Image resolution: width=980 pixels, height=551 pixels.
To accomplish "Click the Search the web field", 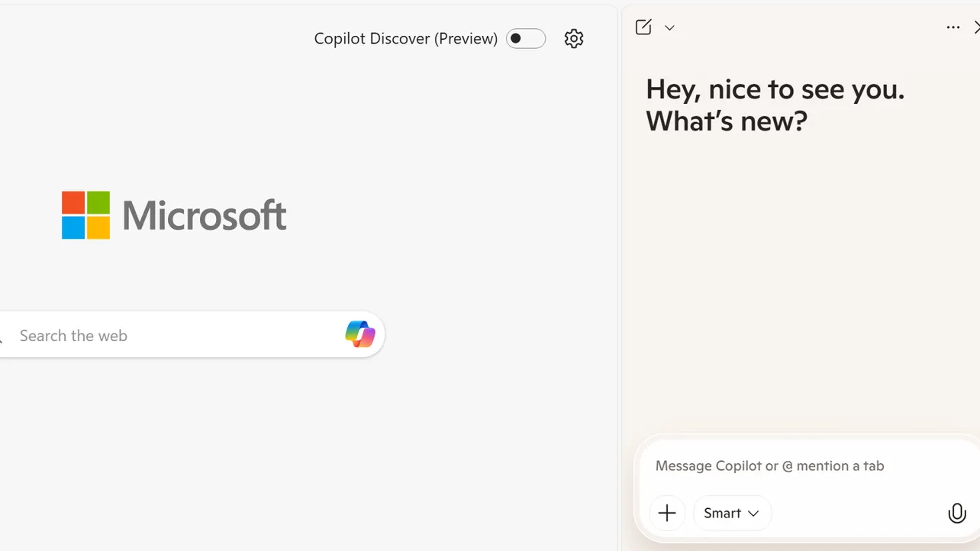I will [153, 335].
